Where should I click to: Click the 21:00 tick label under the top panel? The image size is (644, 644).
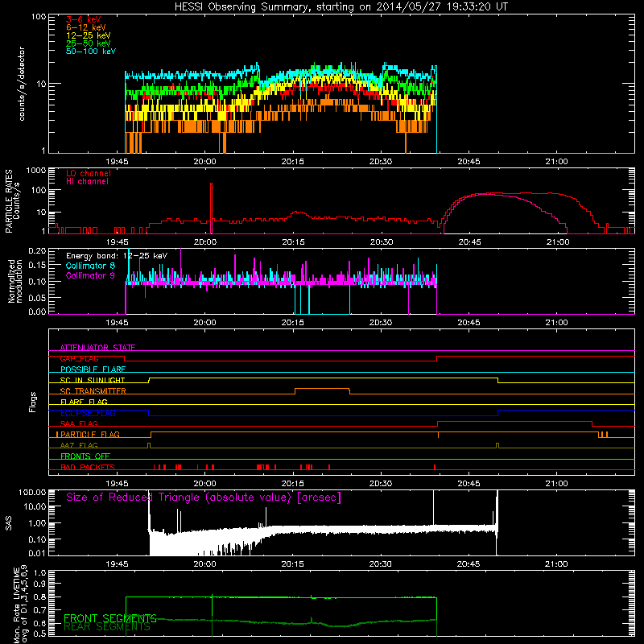click(556, 162)
